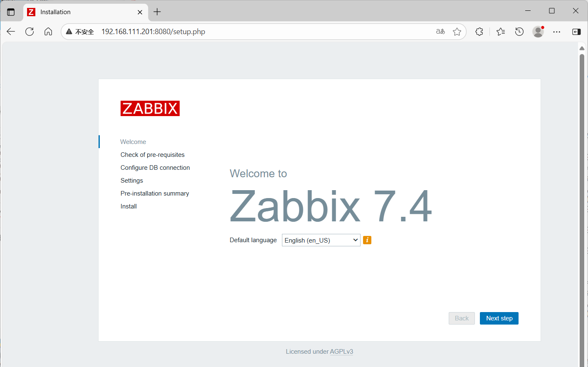Click the Next step button

pos(499,318)
